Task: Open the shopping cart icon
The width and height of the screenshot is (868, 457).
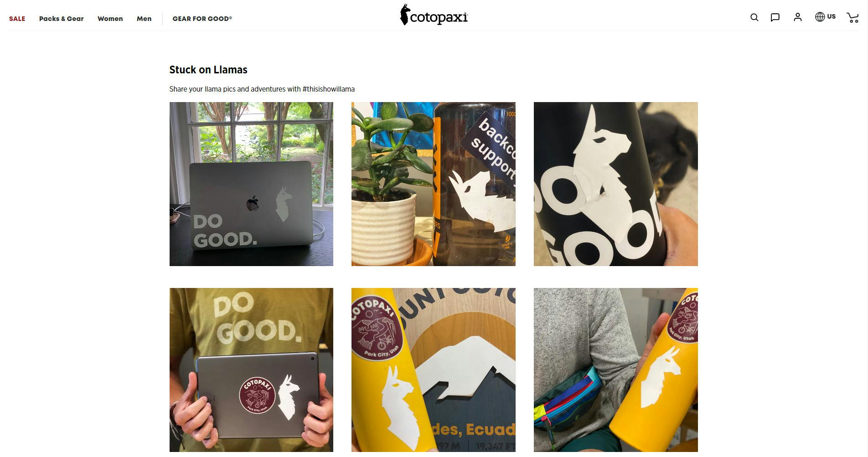Action: (852, 17)
